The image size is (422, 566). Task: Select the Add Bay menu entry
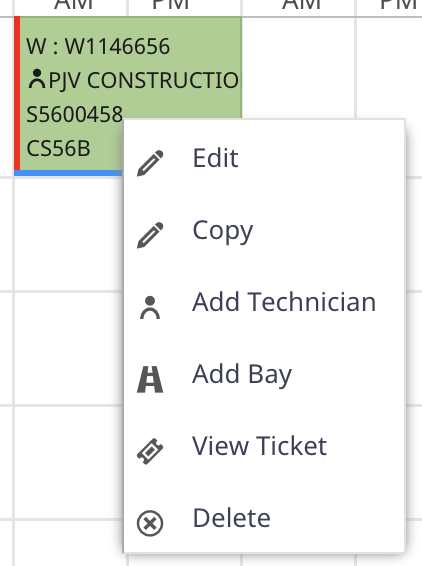264,374
